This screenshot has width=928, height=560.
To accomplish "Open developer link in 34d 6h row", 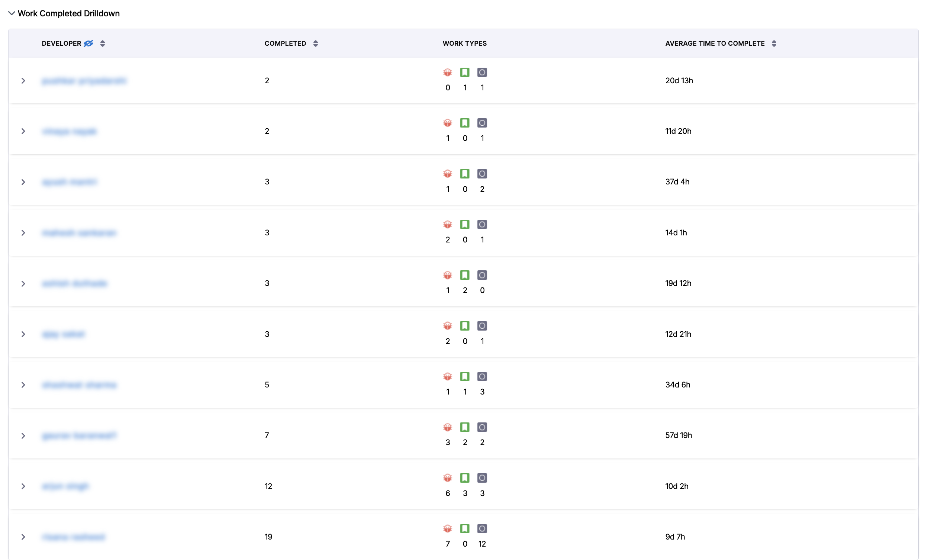I will point(80,385).
